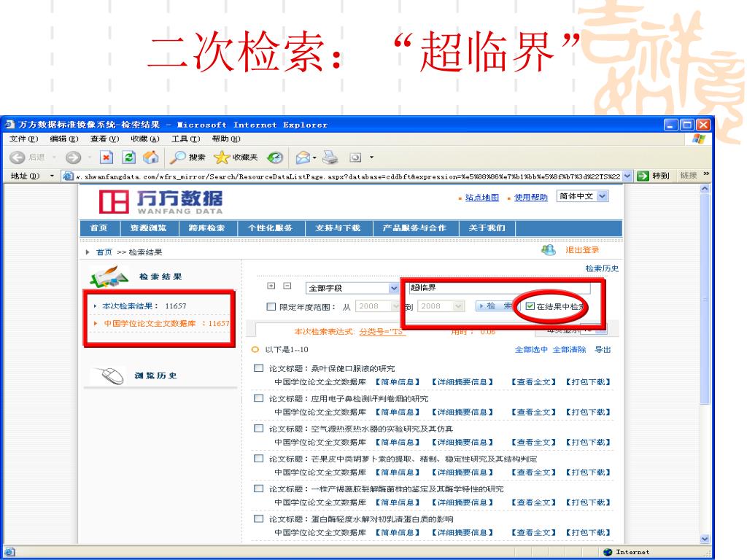This screenshot has width=747, height=560.
Task: Select checkbox for 应用电子鼻检测评判卷烟的研究
Action: point(259,398)
